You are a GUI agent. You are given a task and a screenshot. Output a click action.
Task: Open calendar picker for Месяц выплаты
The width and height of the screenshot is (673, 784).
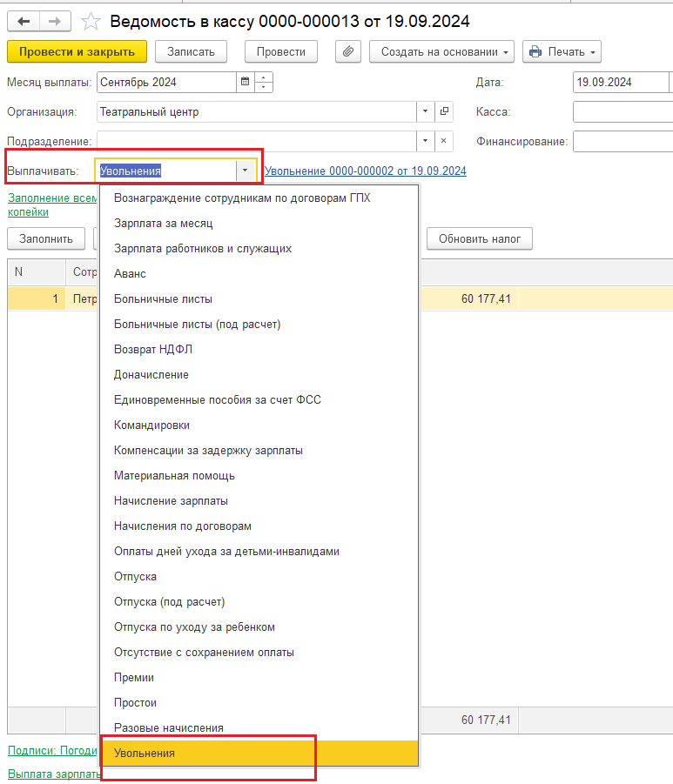(246, 82)
